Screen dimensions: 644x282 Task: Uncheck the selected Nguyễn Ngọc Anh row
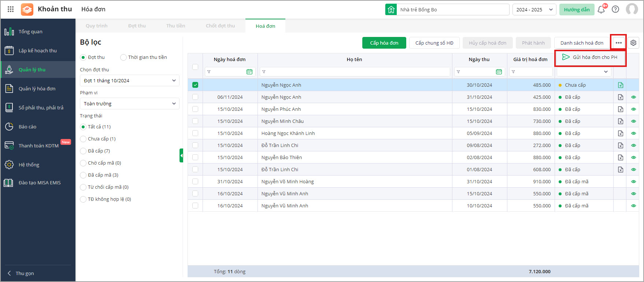point(195,85)
